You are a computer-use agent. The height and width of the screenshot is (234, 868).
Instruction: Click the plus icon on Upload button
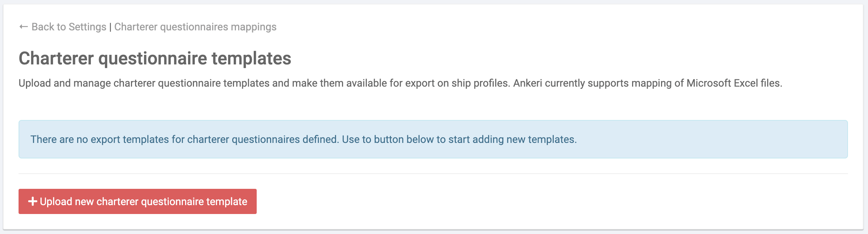coord(33,201)
